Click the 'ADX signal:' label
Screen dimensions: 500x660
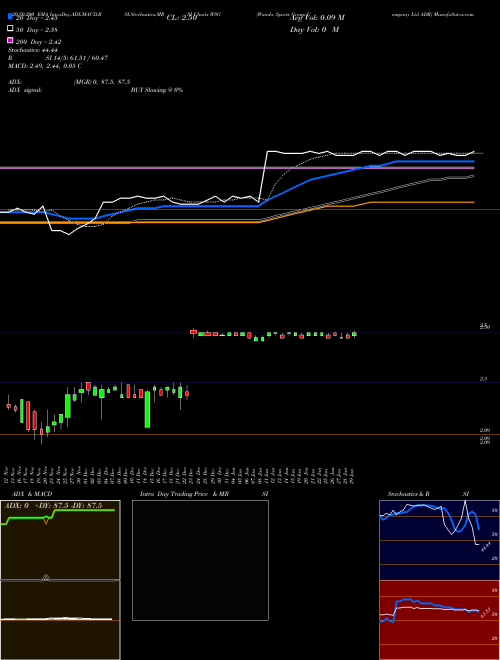pos(24,90)
